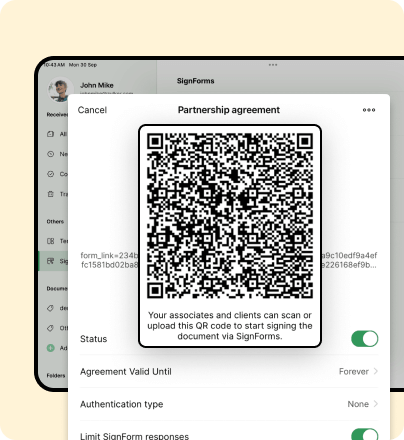This screenshot has height=440, width=404.
Task: Click the top three-dot handle above SignForms
Action: point(273,65)
